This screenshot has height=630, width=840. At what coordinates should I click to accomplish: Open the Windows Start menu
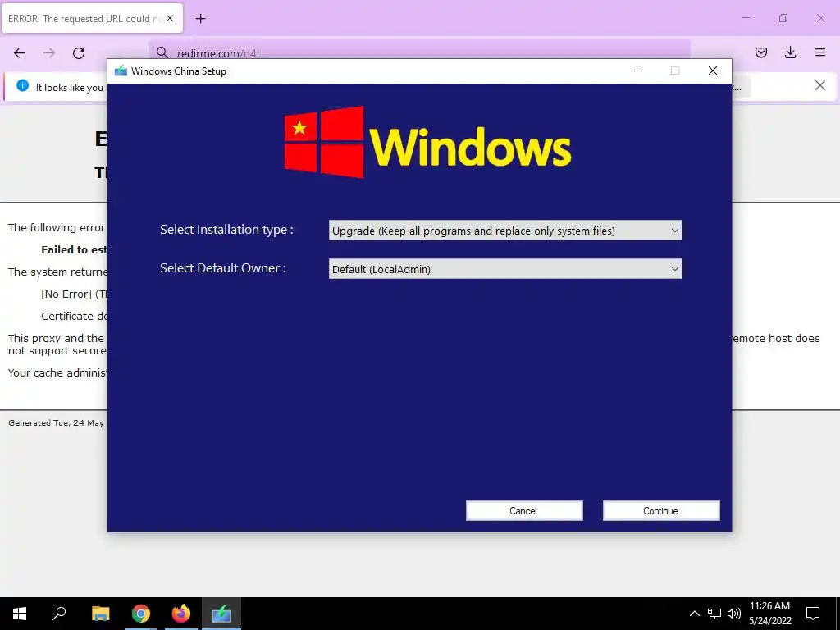(20, 614)
